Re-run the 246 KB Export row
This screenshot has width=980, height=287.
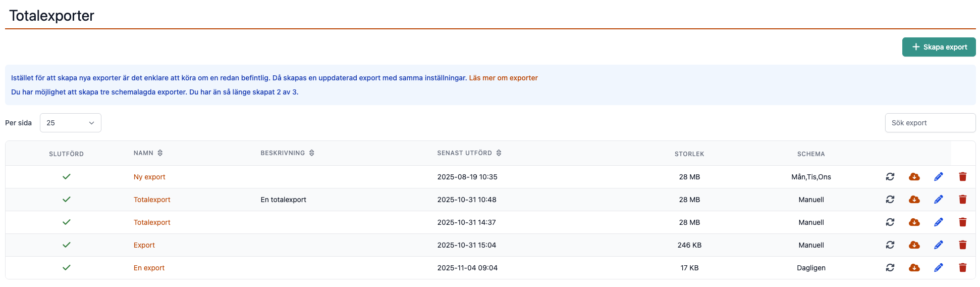click(890, 245)
